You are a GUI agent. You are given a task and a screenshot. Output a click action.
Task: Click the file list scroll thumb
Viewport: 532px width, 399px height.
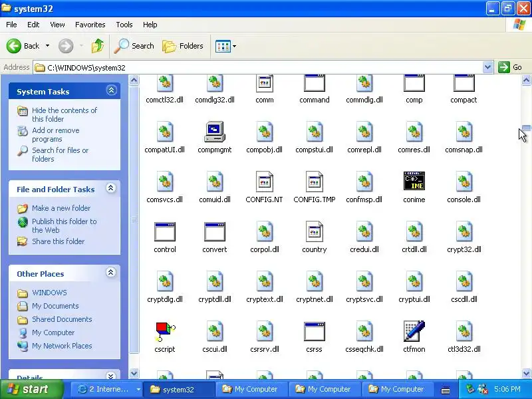coord(526,128)
